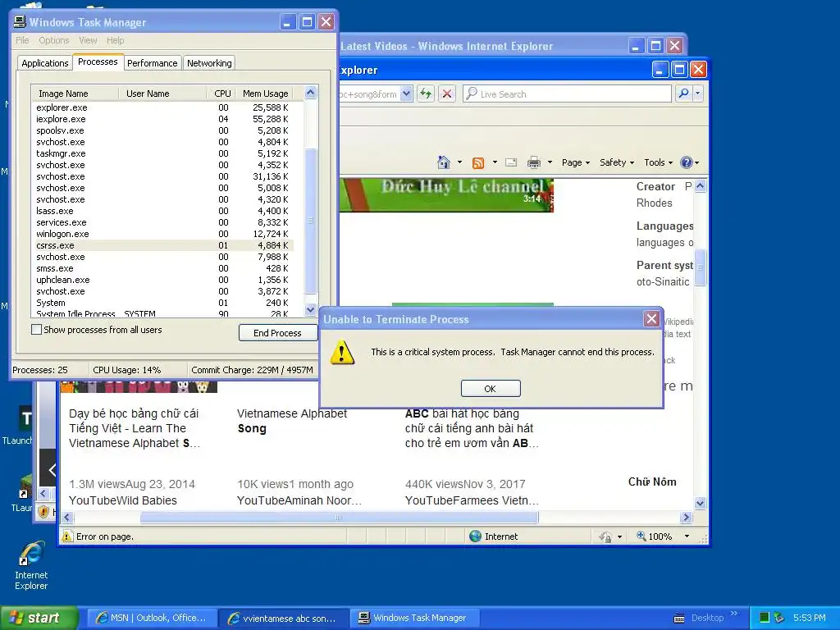Click the End Process button
The height and width of the screenshot is (630, 840).
tap(277, 333)
